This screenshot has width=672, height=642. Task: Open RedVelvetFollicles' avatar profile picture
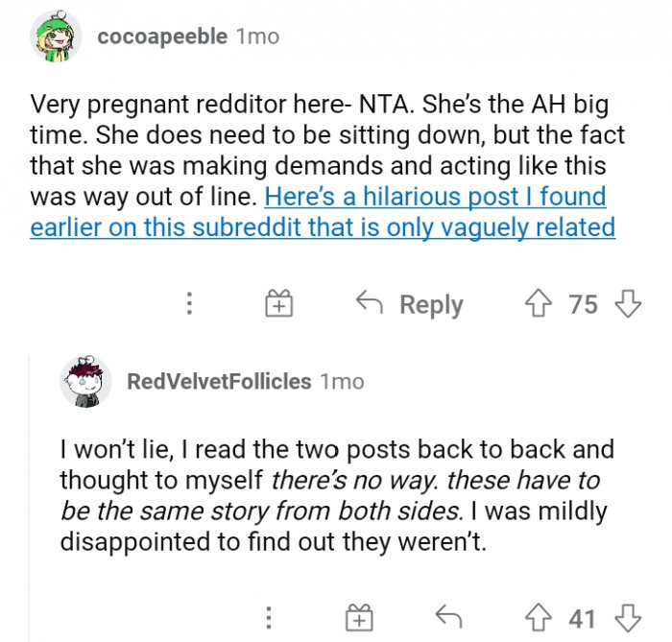click(86, 381)
